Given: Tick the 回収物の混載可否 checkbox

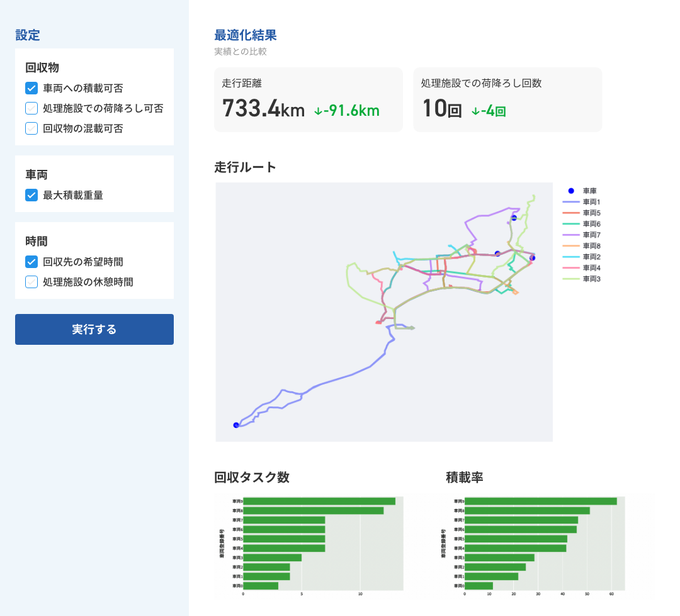Looking at the screenshot, I should point(31,129).
